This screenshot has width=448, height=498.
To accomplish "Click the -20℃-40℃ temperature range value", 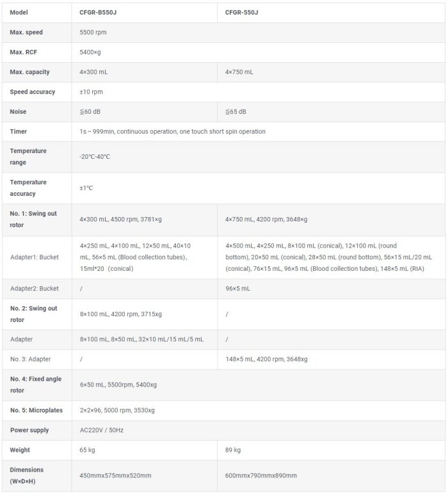I will 95,157.
